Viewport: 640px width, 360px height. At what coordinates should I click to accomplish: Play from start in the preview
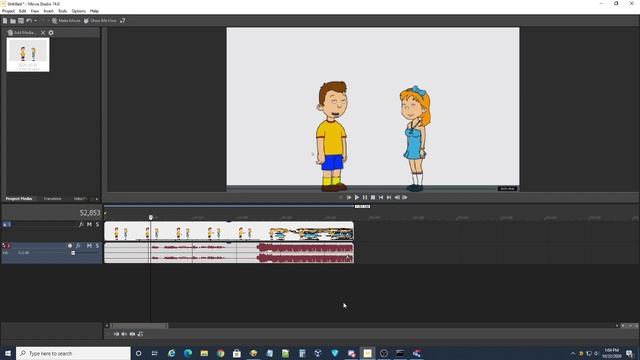click(349, 198)
